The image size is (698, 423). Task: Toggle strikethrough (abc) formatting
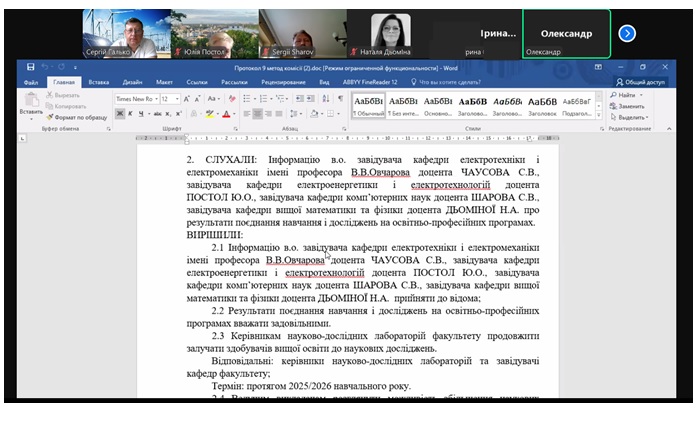[x=158, y=114]
